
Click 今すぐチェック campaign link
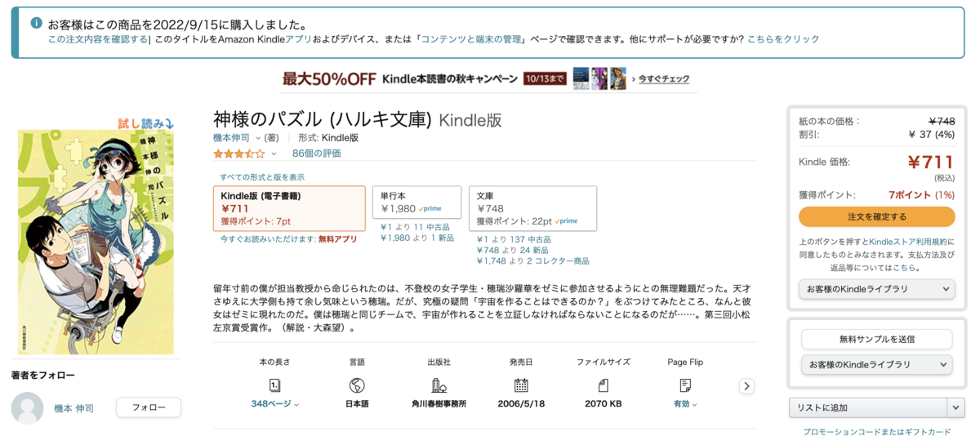click(663, 79)
